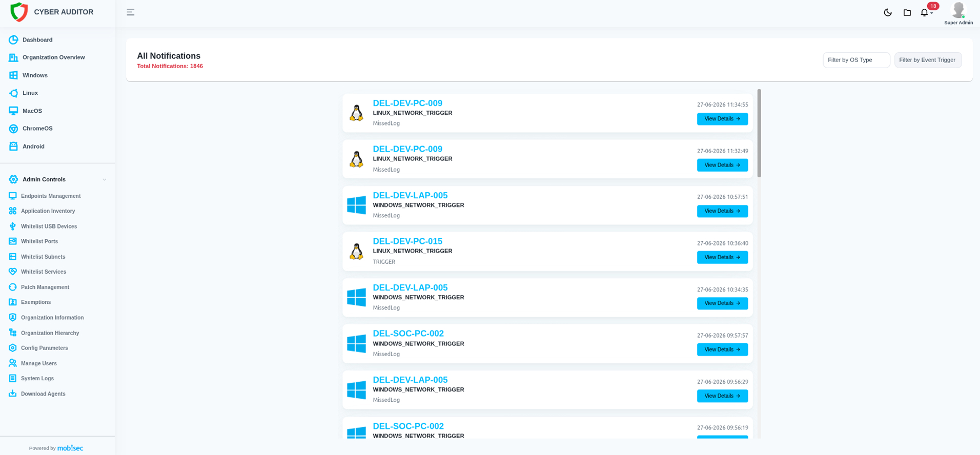Toggle the sidebar hamburger menu icon

131,12
